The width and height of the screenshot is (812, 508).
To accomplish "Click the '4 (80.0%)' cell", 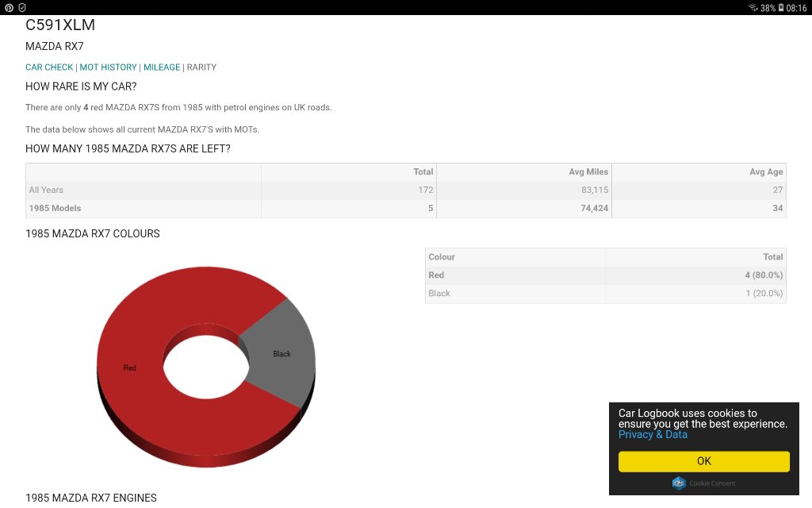I will tap(764, 275).
